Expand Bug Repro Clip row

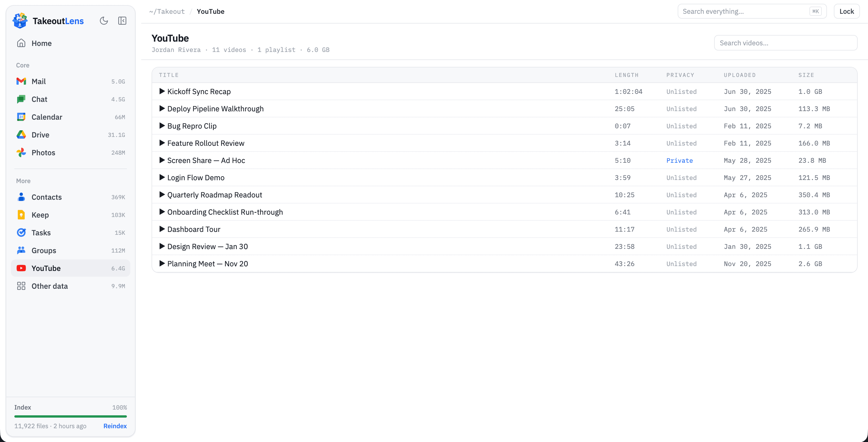pos(162,126)
